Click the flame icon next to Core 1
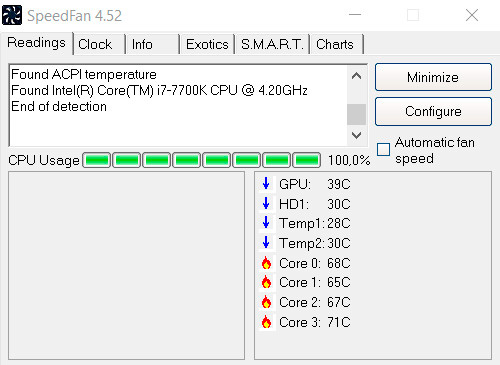Screen dimensions: 500x365 coord(266,282)
